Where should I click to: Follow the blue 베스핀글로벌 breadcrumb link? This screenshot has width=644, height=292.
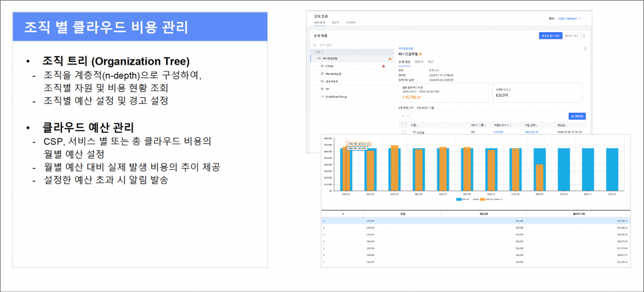click(x=406, y=49)
